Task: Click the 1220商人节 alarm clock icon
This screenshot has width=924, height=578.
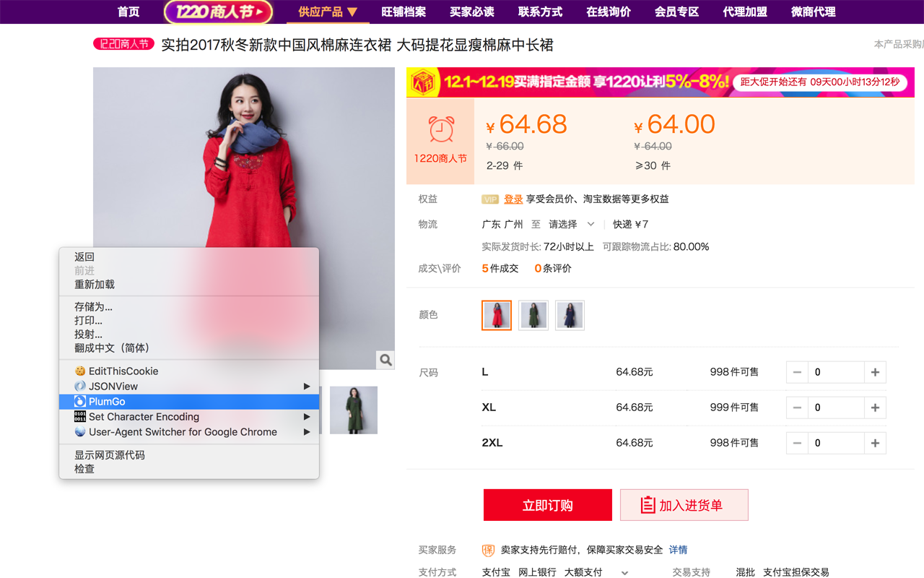Action: point(440,131)
